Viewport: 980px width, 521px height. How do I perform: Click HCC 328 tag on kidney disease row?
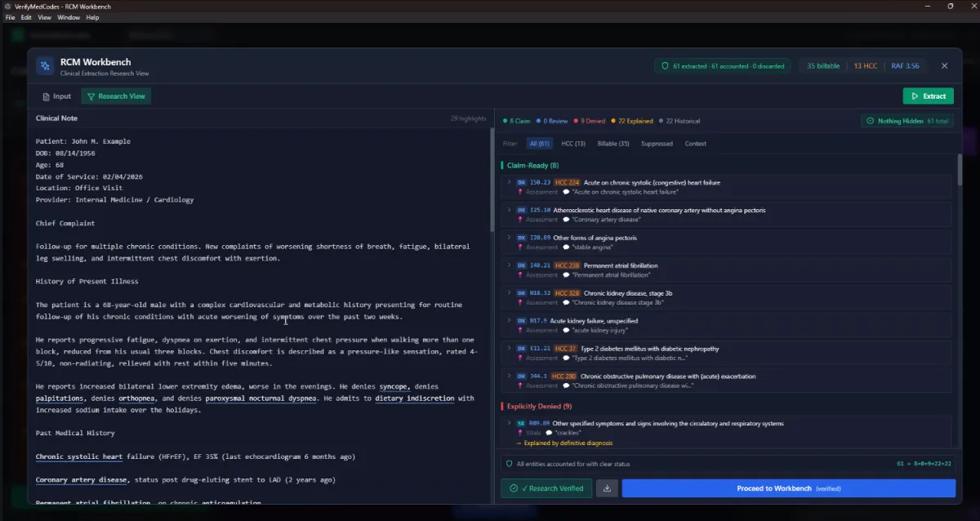[567, 294]
